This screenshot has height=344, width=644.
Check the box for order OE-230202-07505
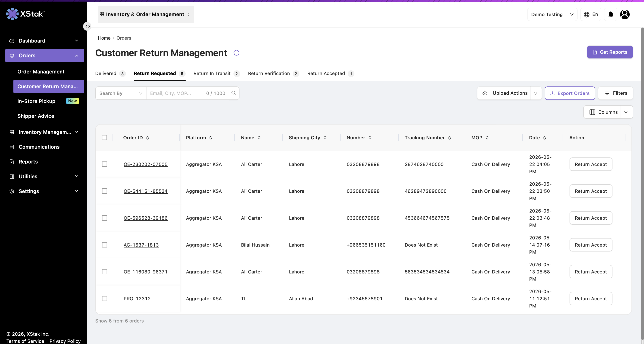(104, 164)
